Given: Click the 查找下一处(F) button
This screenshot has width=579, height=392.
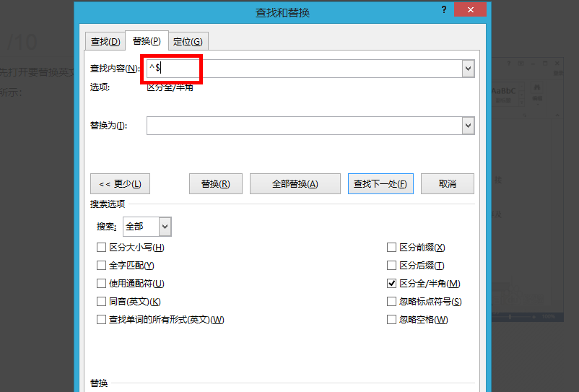Looking at the screenshot, I should tap(380, 184).
